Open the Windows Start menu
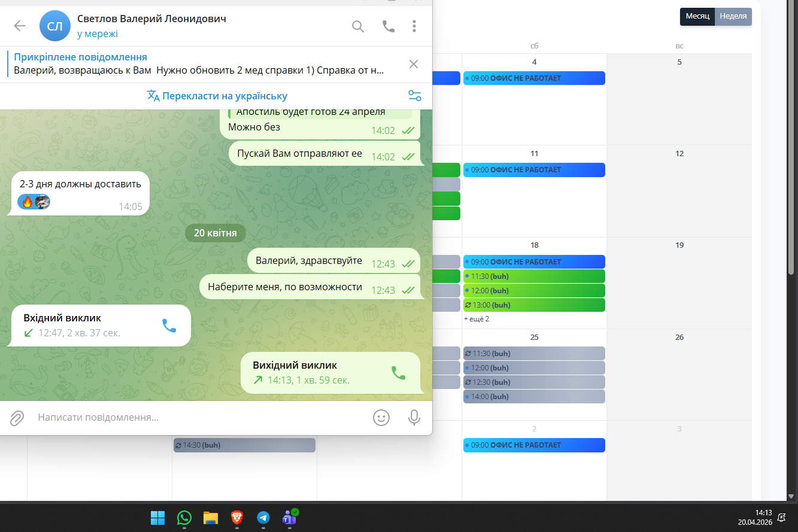This screenshot has height=532, width=798. pos(158,518)
